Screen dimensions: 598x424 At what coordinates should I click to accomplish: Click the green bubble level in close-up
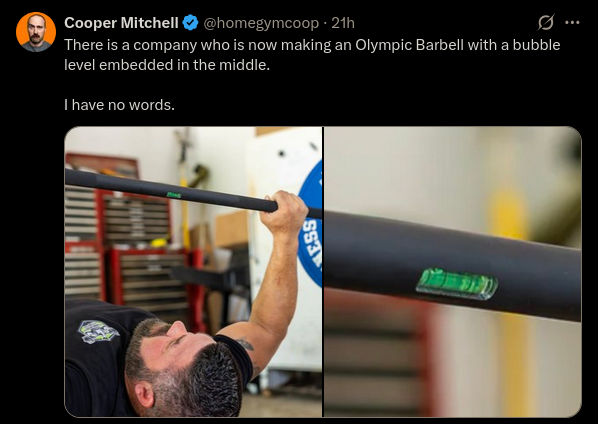[x=457, y=283]
